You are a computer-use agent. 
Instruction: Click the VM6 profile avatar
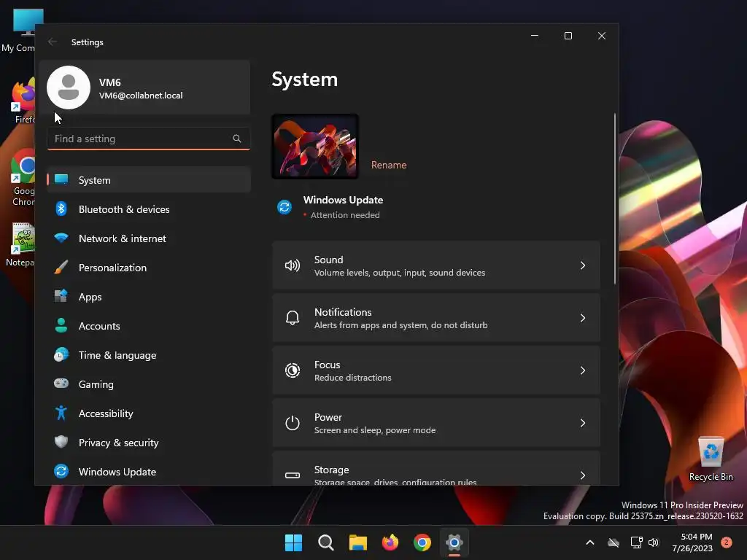tap(69, 87)
